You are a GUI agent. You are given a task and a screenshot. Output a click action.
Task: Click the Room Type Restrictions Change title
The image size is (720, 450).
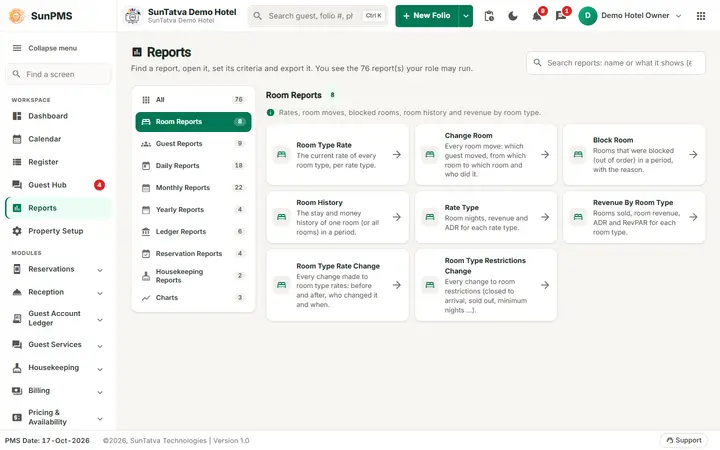485,266
